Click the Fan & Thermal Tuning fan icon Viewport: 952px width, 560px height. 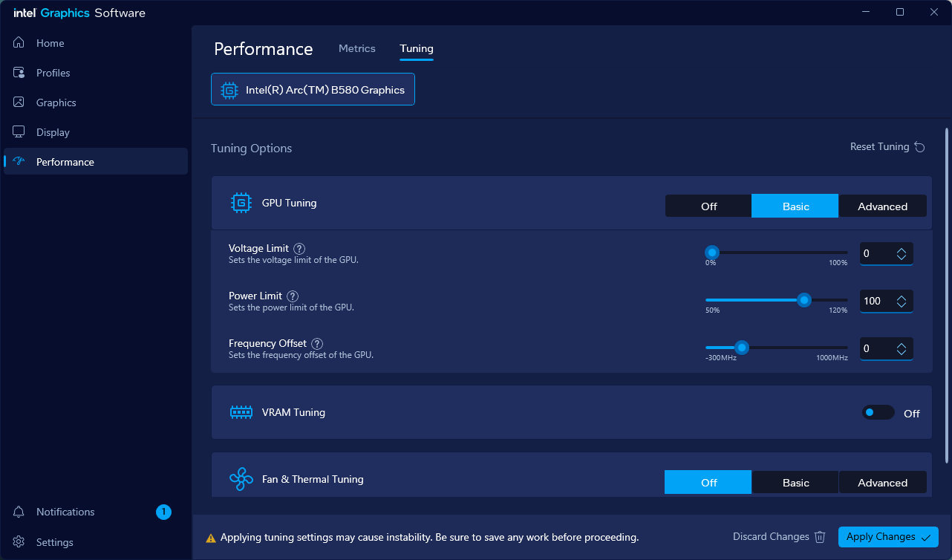(241, 479)
